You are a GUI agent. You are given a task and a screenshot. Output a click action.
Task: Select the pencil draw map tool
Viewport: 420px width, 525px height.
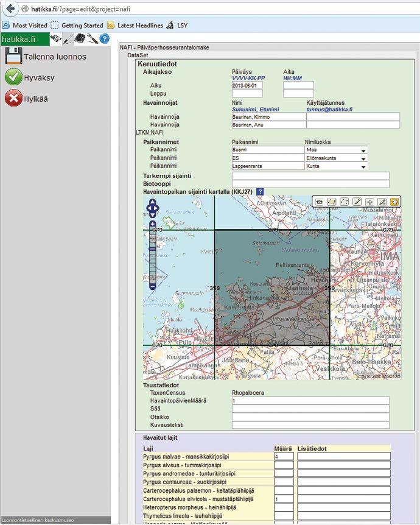coord(357,202)
